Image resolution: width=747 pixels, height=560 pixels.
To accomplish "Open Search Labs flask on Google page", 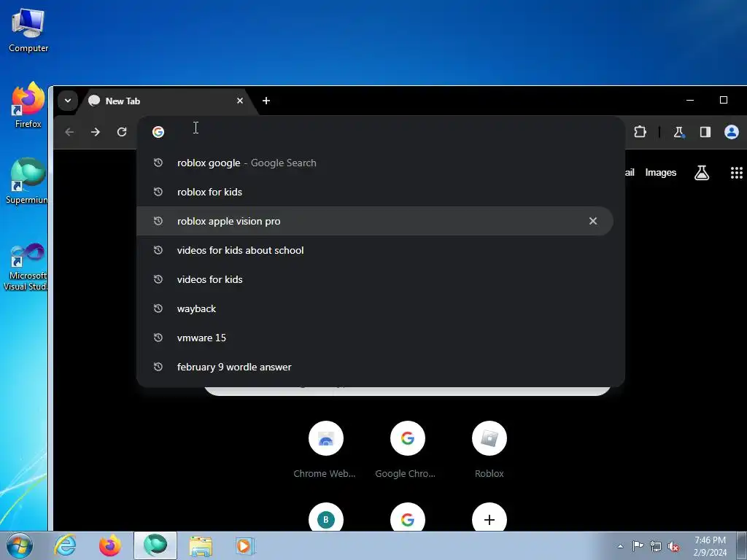I will tap(702, 172).
